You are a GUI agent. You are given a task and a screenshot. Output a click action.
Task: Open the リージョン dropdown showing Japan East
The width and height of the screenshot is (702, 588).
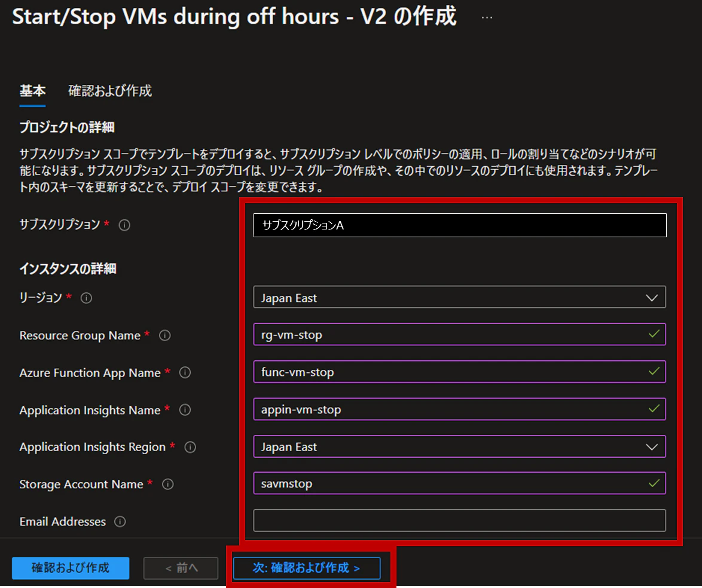tap(459, 297)
